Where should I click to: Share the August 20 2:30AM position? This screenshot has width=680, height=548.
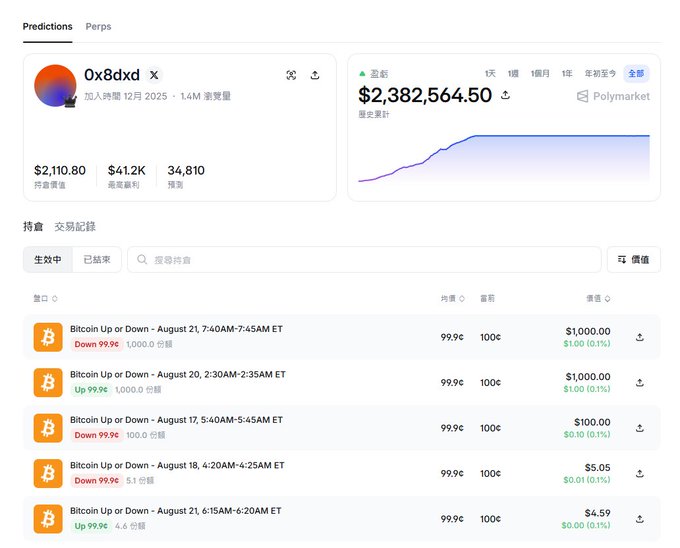coord(640,383)
